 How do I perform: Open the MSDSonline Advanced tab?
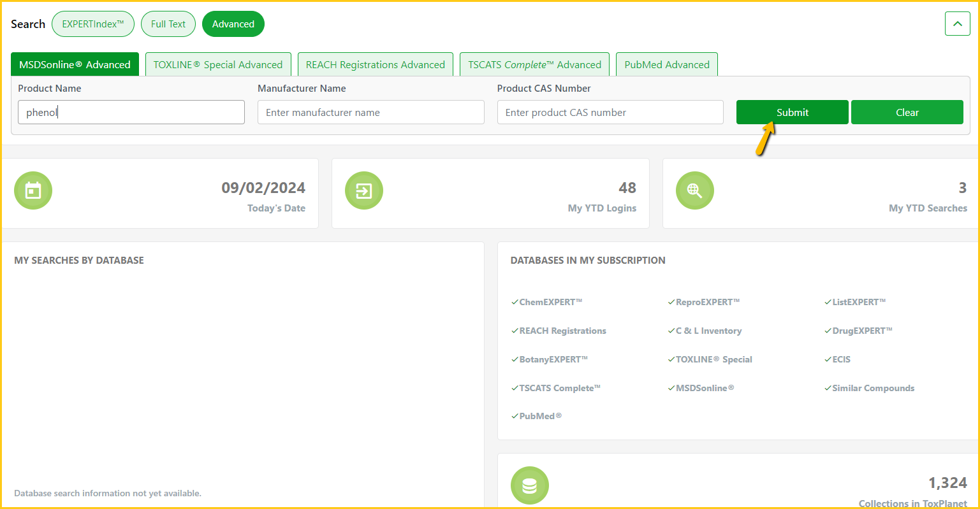75,64
